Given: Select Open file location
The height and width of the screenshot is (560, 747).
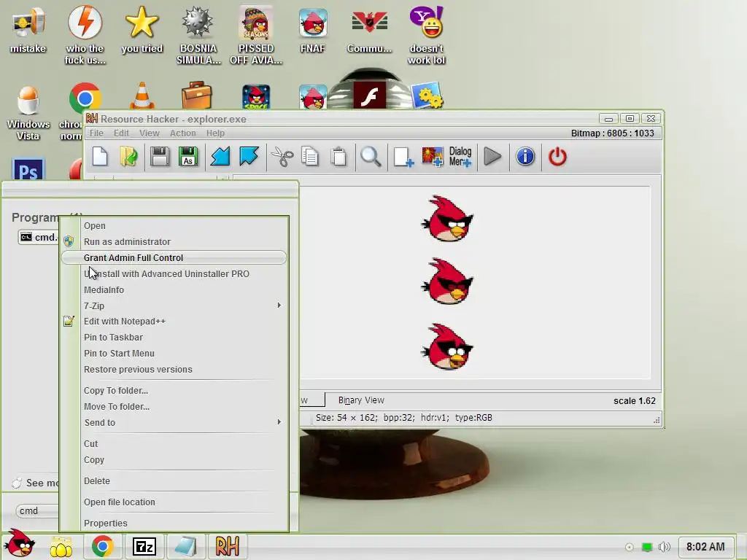Looking at the screenshot, I should click(x=174, y=502).
